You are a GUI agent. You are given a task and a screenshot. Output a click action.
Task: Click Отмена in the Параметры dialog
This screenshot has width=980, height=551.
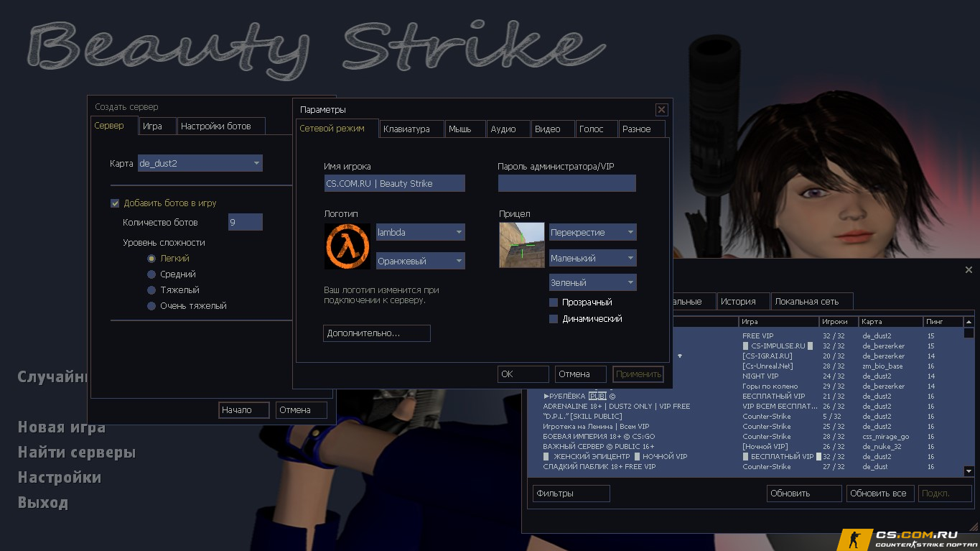pyautogui.click(x=581, y=374)
